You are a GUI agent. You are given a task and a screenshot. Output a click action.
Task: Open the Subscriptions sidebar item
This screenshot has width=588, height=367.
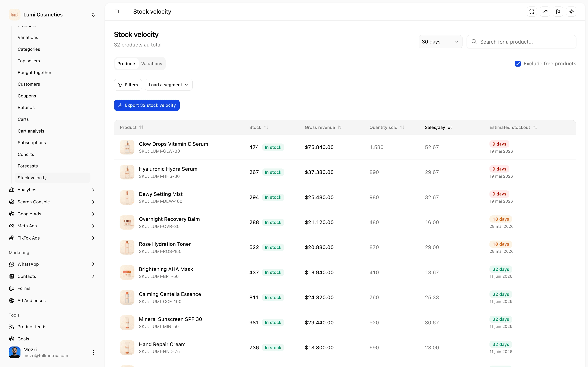coord(32,143)
